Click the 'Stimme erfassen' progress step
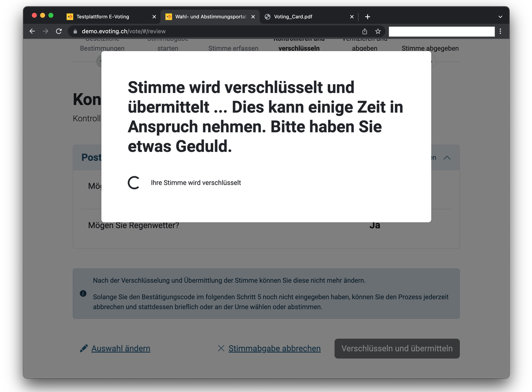The image size is (532, 392). click(x=233, y=48)
